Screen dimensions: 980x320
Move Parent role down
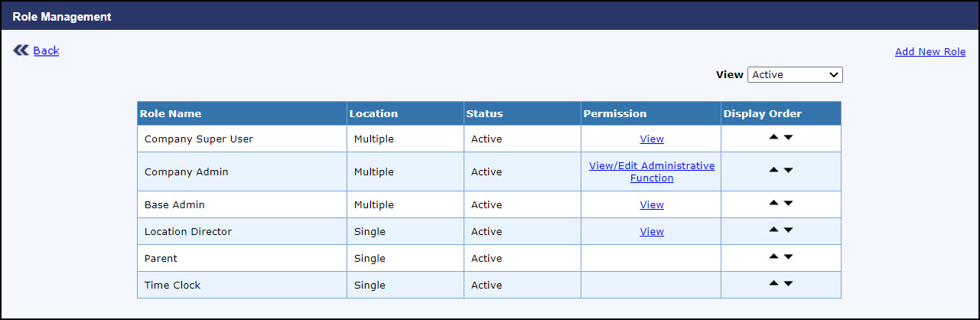coord(789,256)
